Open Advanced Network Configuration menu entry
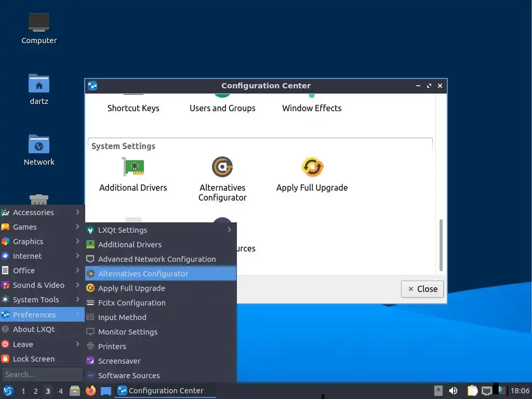 [161, 259]
